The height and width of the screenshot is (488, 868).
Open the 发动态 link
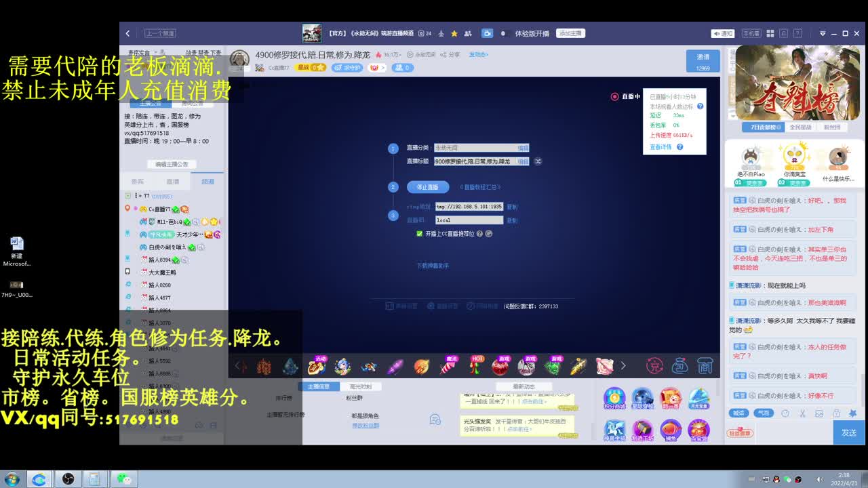tap(478, 55)
